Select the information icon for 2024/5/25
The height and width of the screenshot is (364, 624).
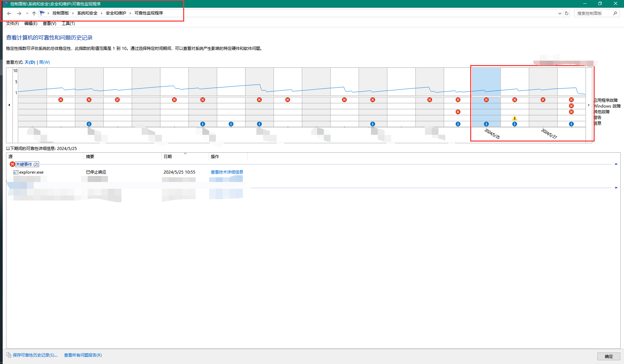click(x=486, y=124)
